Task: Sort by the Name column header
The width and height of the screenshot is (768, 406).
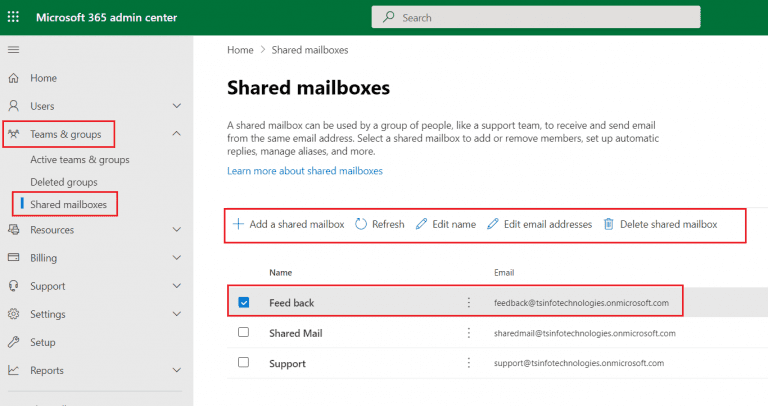Action: [x=280, y=273]
